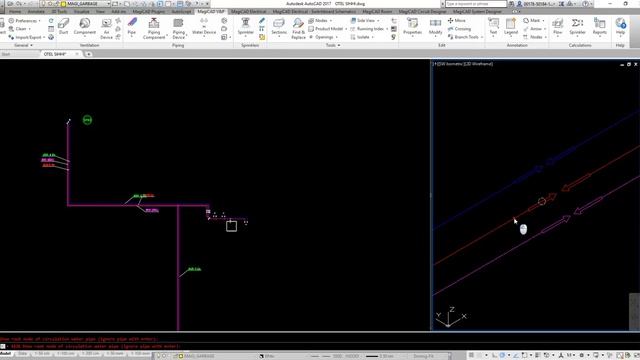The height and width of the screenshot is (360, 640).
Task: Open the Side View tool
Action: pos(365,20)
